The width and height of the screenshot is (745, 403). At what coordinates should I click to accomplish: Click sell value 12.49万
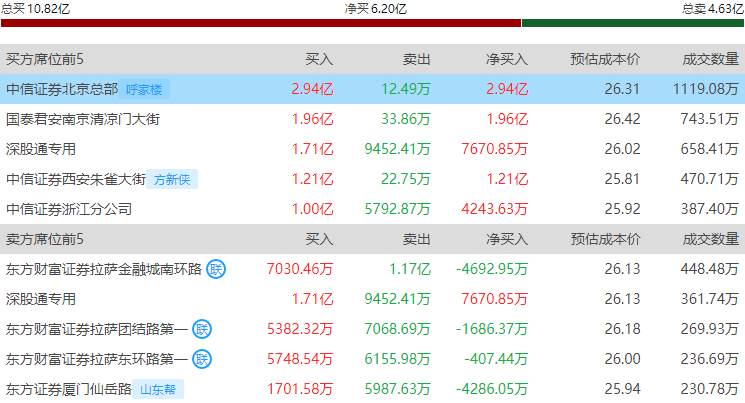406,89
